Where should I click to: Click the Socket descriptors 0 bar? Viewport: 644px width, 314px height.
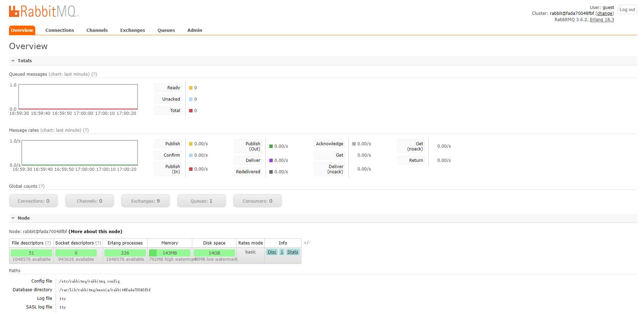[x=76, y=253]
